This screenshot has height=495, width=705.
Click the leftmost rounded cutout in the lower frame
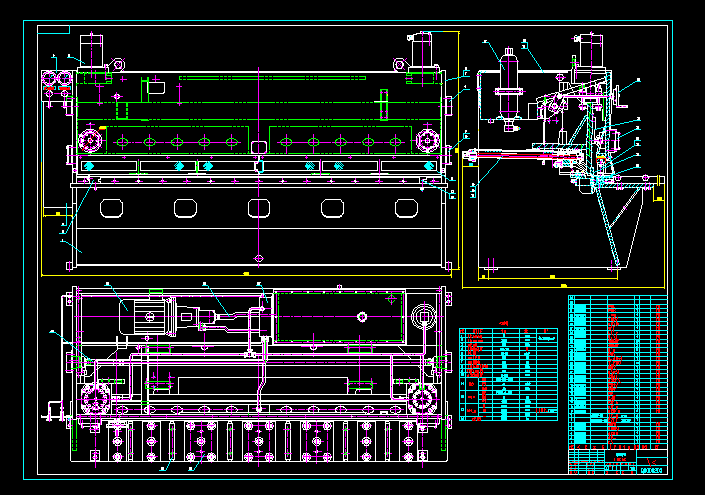[110, 208]
